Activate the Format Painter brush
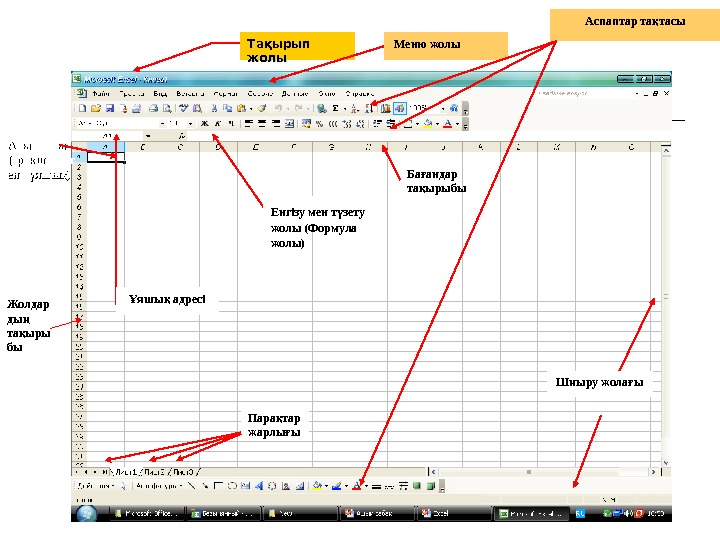Image resolution: width=720 pixels, height=540 pixels. coord(262,108)
